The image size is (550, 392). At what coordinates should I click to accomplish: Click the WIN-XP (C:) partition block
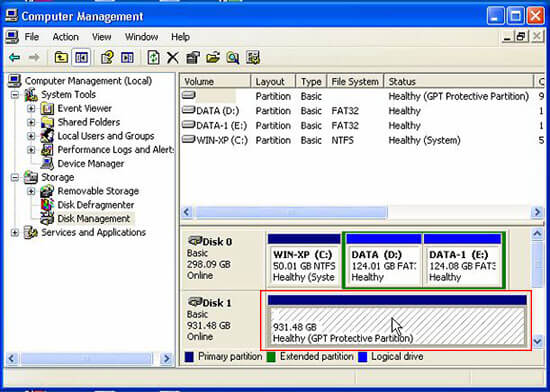304,260
